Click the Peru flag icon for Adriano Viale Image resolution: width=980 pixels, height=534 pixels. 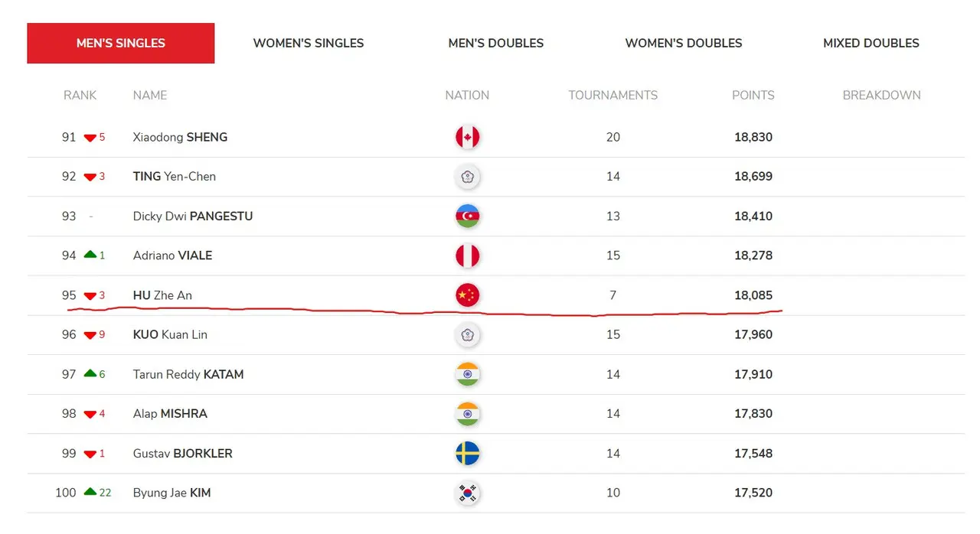tap(467, 256)
